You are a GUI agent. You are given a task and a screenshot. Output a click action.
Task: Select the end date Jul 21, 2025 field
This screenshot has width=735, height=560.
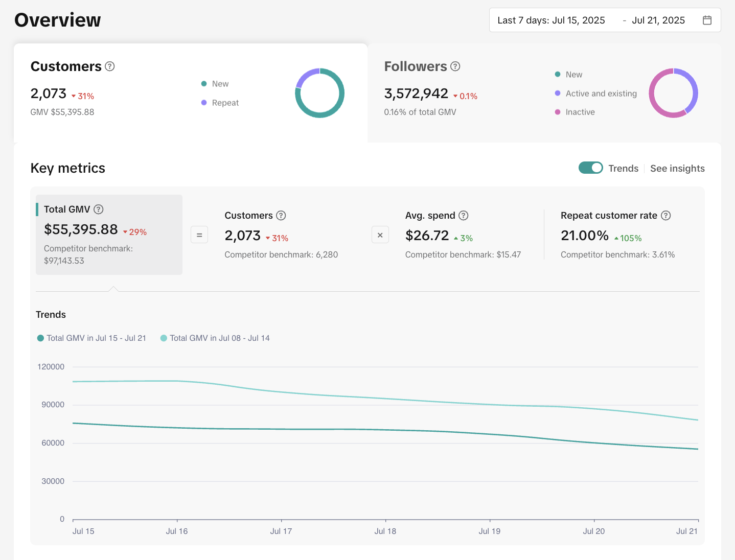pyautogui.click(x=658, y=20)
